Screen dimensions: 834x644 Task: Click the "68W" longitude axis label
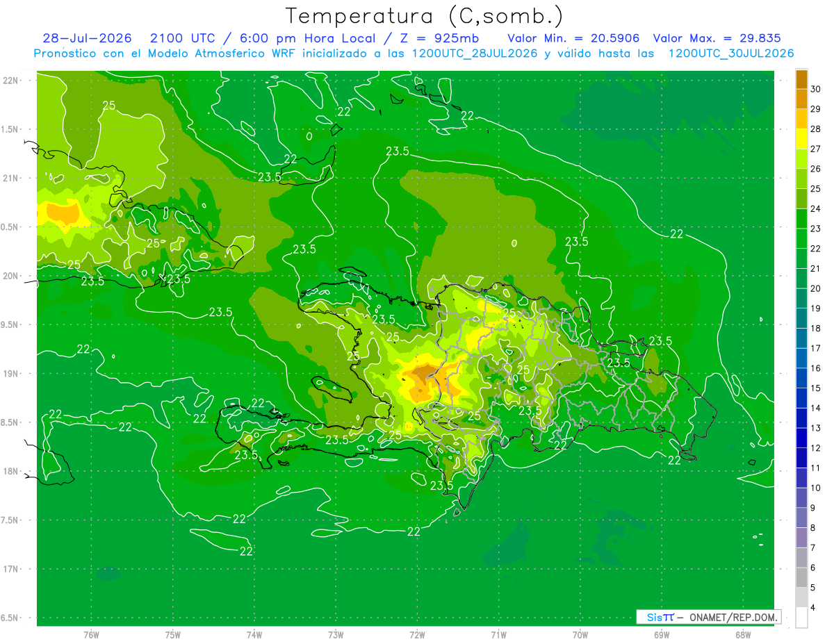pos(743,634)
